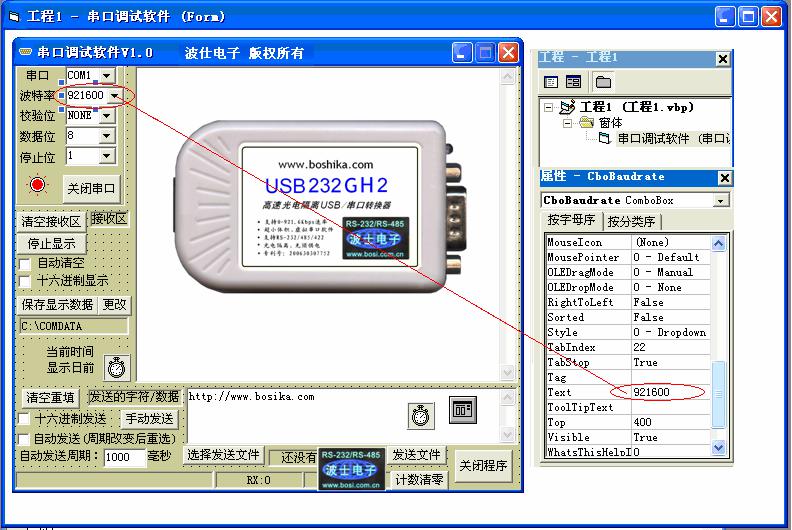Click the properties list vertical scrollbar thumb
The image size is (792, 530).
click(x=717, y=393)
